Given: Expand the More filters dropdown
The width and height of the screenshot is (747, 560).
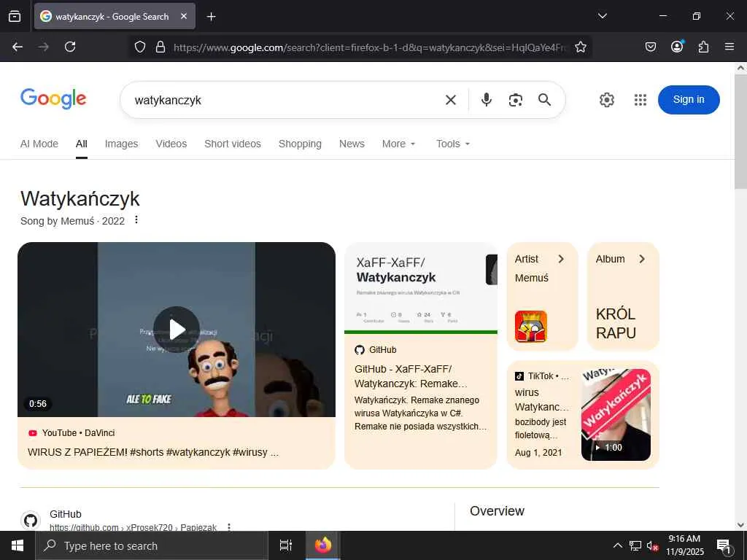Looking at the screenshot, I should pyautogui.click(x=399, y=144).
